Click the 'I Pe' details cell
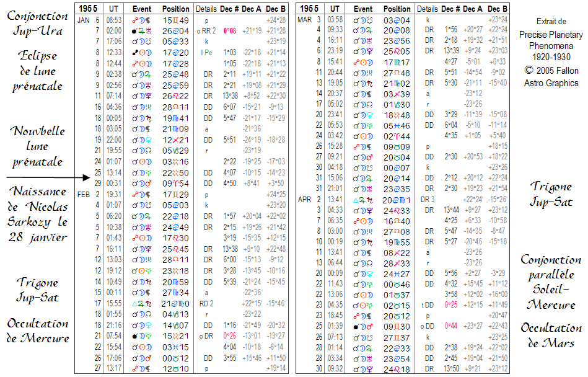Screen dimensions: 588x377 coord(206,53)
